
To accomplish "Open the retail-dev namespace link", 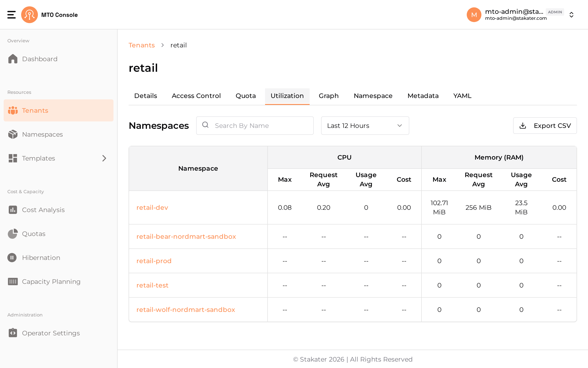I will pos(152,208).
